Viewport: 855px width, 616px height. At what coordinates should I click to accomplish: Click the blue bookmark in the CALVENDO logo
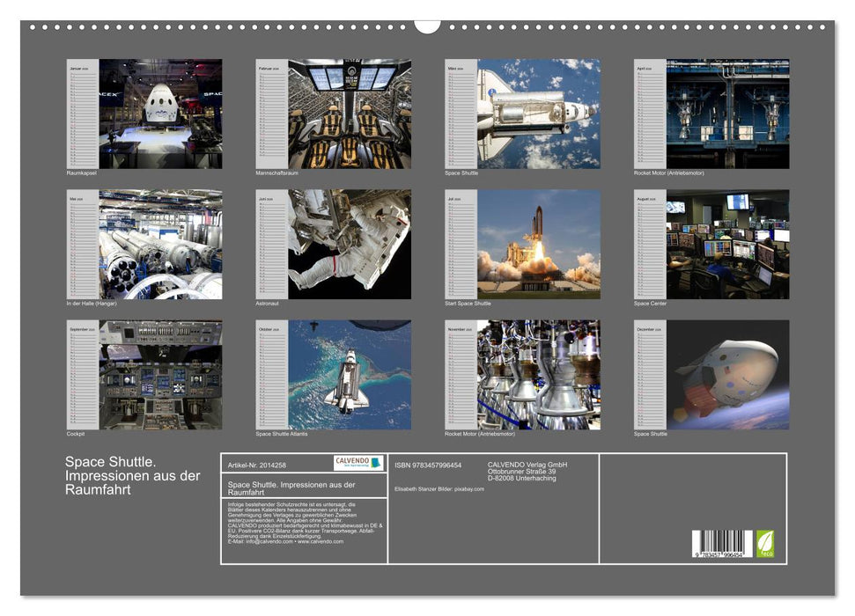376,464
